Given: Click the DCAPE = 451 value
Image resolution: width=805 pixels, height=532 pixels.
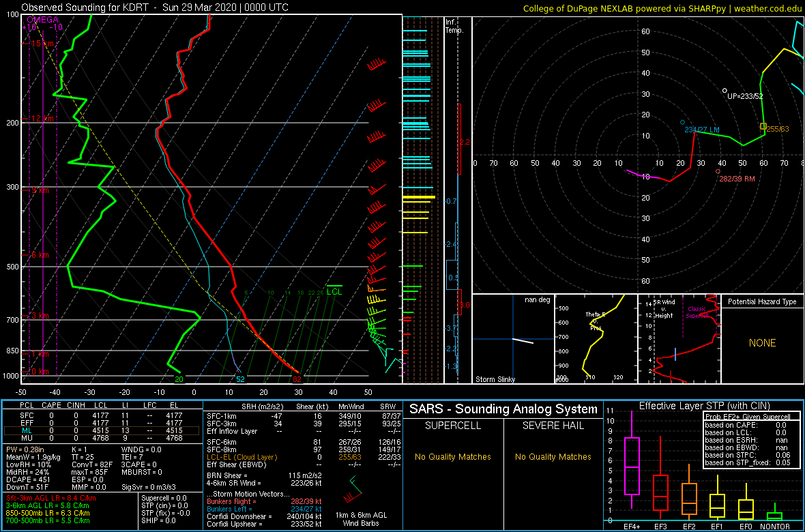Looking at the screenshot, I should (x=29, y=479).
